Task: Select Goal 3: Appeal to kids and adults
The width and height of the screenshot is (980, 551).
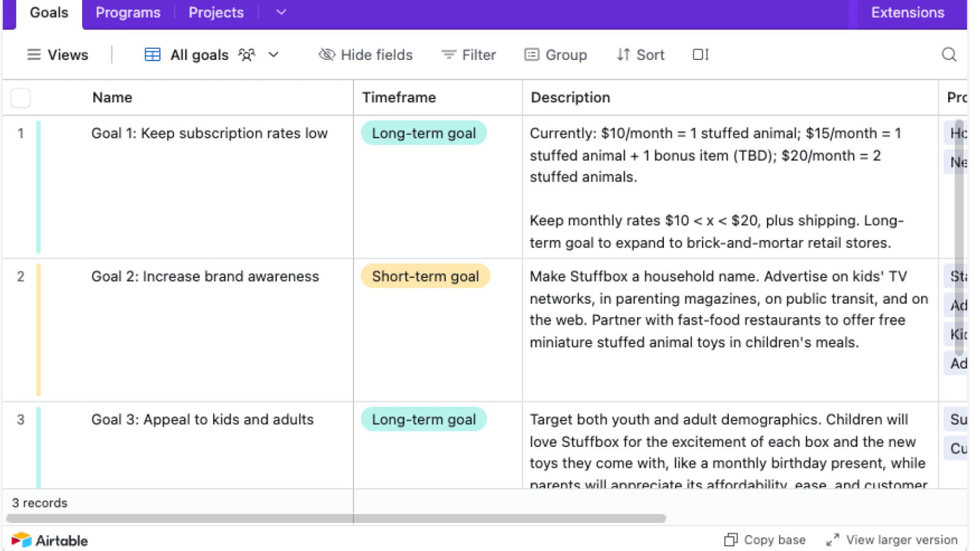Action: point(203,420)
